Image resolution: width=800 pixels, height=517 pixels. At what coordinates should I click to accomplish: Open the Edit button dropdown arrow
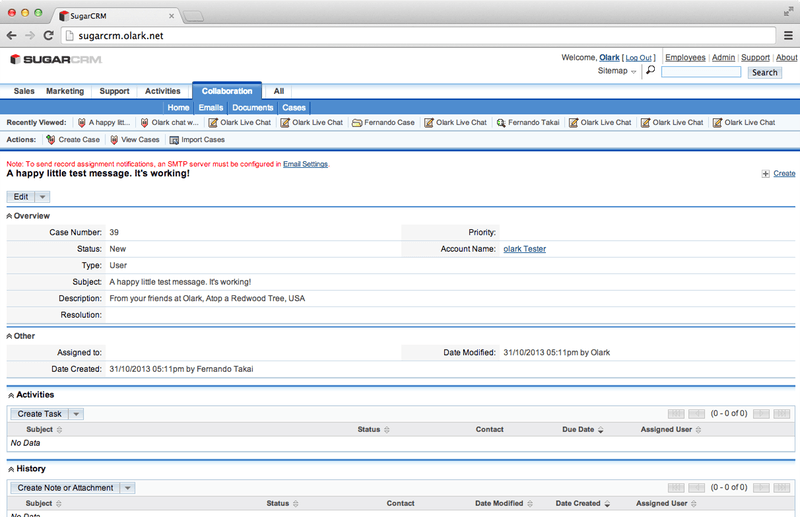[x=42, y=197]
